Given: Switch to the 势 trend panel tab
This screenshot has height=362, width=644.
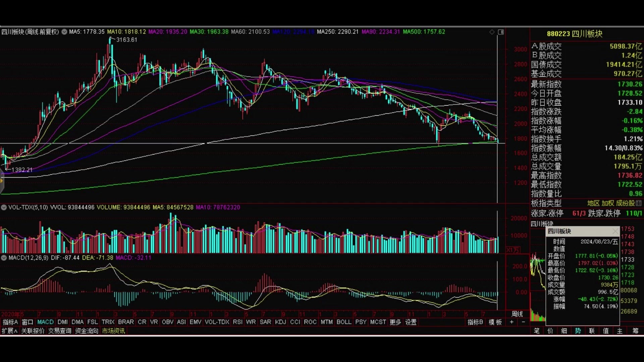Looking at the screenshot, I should tap(578, 331).
